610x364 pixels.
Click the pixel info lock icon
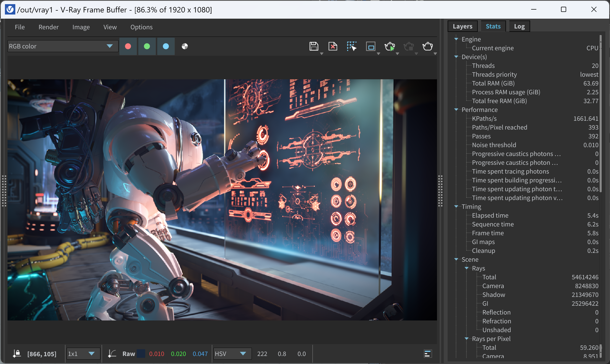pos(17,354)
